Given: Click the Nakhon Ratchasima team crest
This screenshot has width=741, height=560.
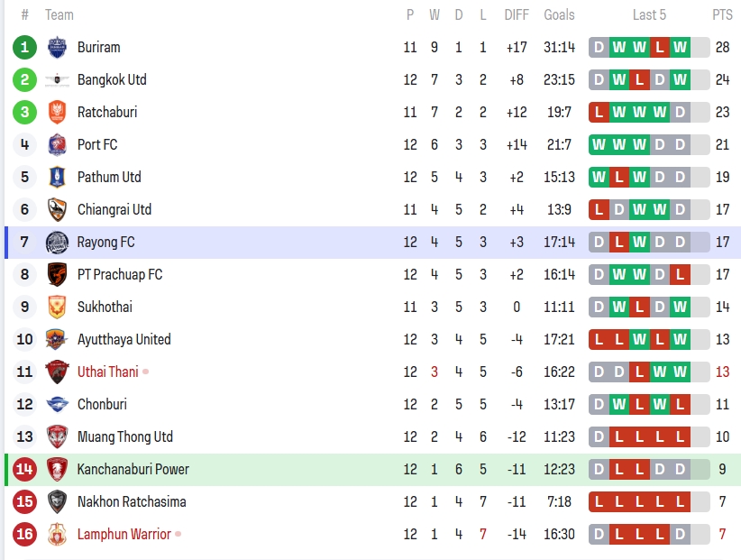Looking at the screenshot, I should (57, 501).
